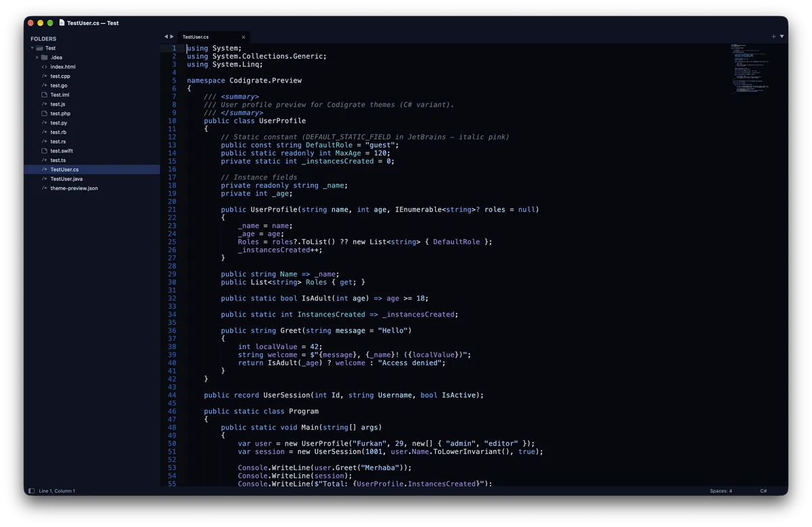Open test.py from the sidebar

coord(59,123)
